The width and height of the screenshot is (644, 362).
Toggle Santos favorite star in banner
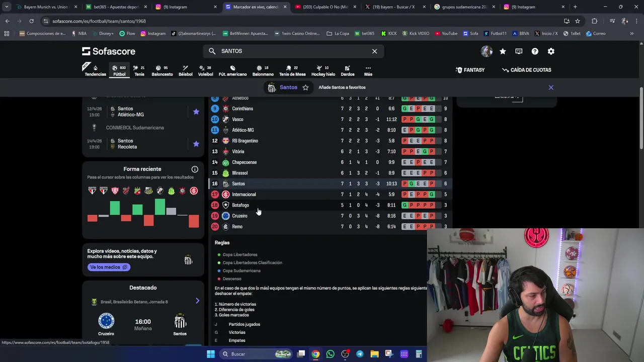(x=305, y=87)
